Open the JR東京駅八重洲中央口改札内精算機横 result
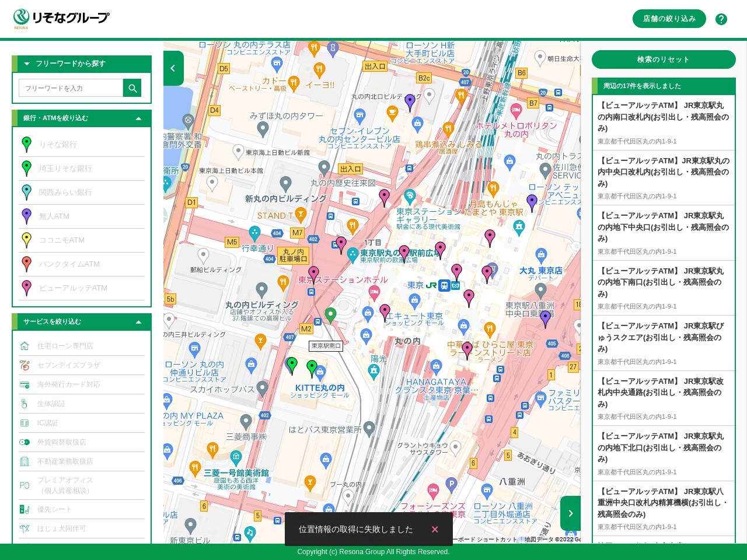 point(664,509)
